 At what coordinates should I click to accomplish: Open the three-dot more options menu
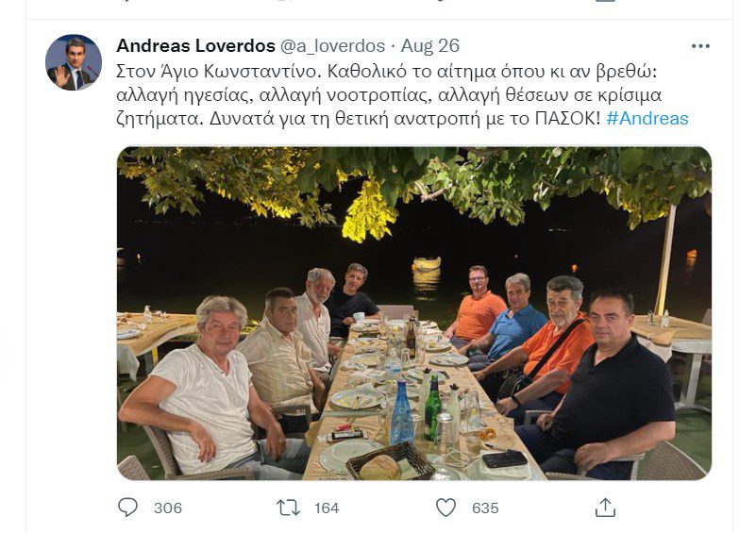point(700,46)
